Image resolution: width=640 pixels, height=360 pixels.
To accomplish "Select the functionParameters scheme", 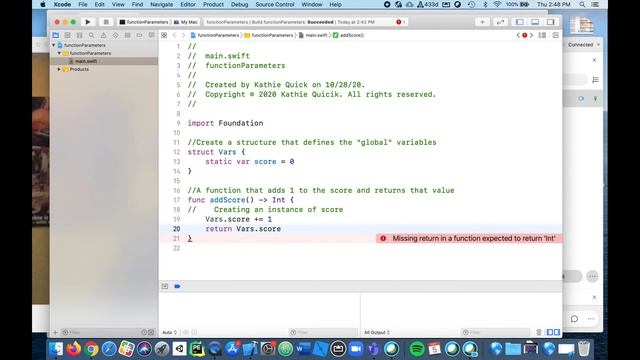I will (144, 22).
